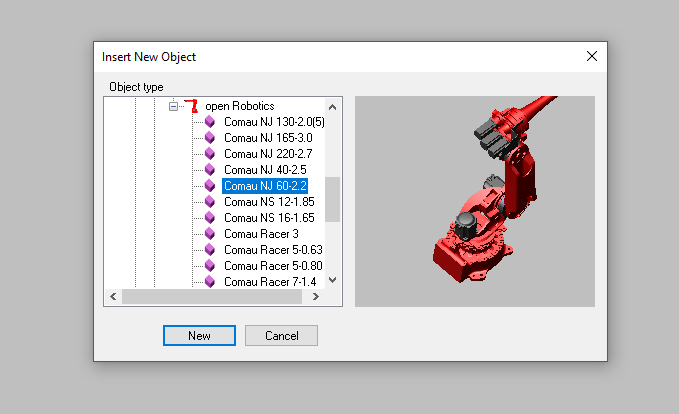Click the purple cube icon for Comau NJ 40-2.5
The width and height of the screenshot is (679, 414).
[x=210, y=170]
